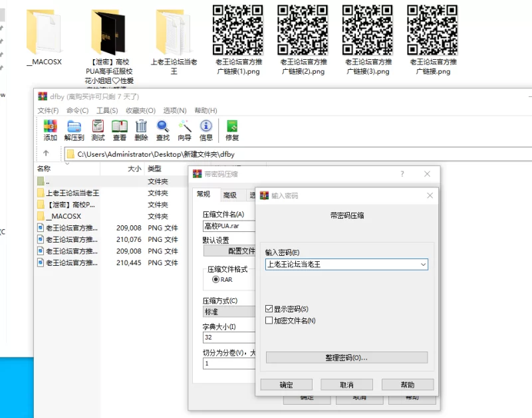Open the File (文件) menu
The height and width of the screenshot is (418, 532).
click(48, 110)
